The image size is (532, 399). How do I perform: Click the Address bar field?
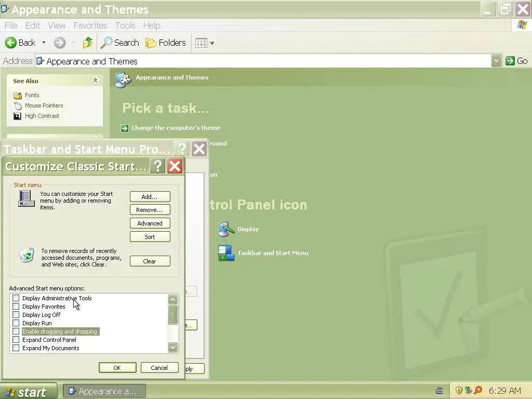tap(263, 61)
